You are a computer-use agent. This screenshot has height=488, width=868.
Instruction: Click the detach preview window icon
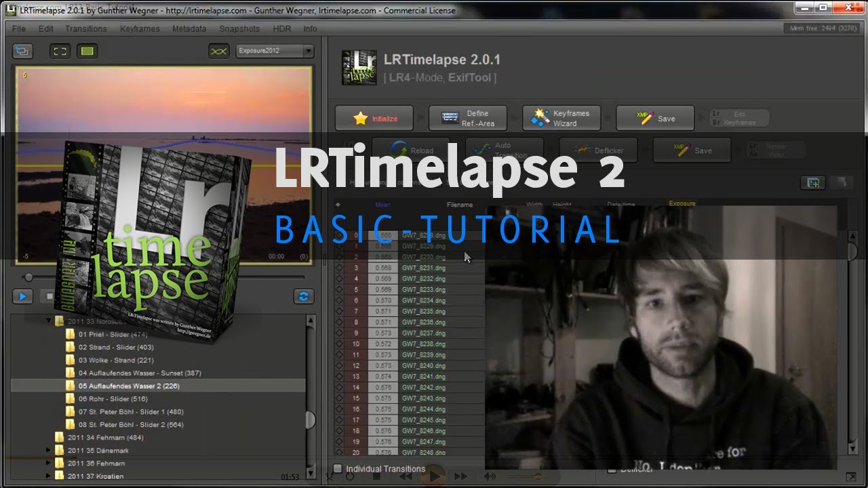(23, 51)
